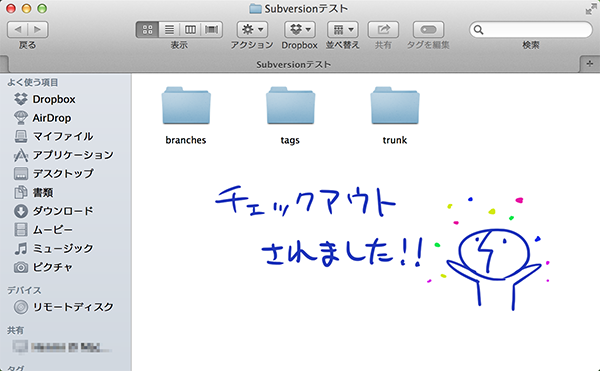Open アプリケーション in the sidebar
The height and width of the screenshot is (371, 600).
point(64,155)
